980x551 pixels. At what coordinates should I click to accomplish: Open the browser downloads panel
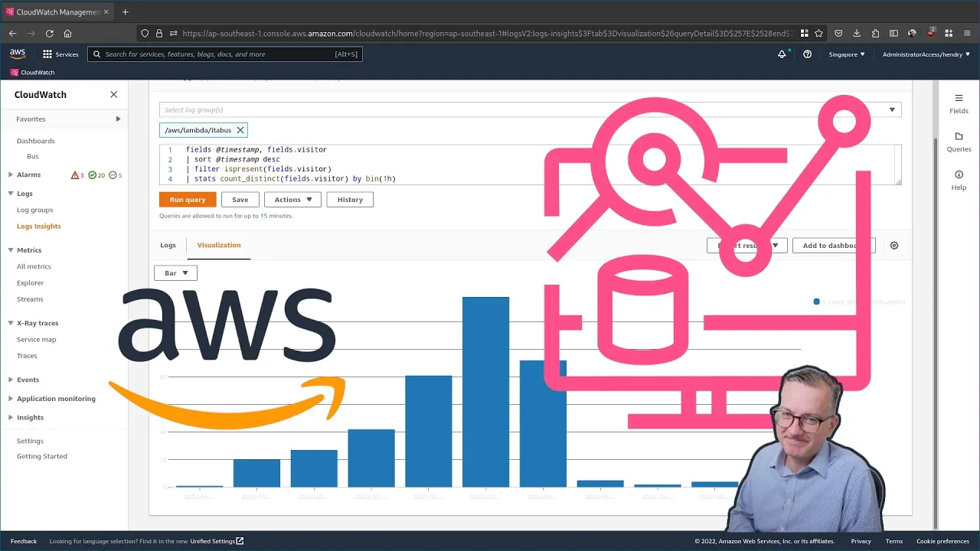pos(857,34)
